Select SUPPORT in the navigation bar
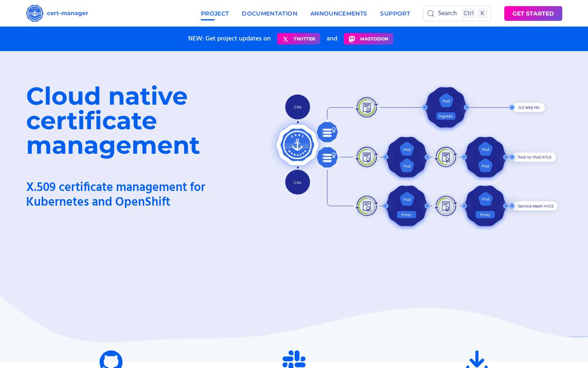This screenshot has width=588, height=368. coord(395,13)
